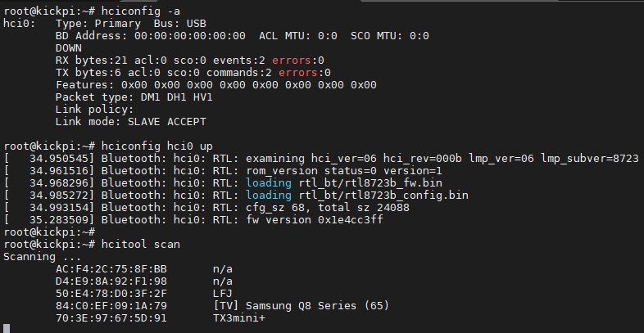644x333 pixels.
Task: Click red 'errors' on the RX bytes line
Action: point(292,61)
